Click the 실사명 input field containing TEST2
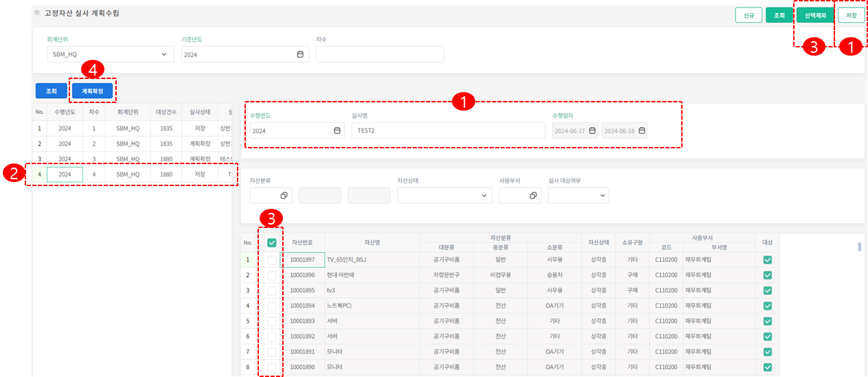868x377 pixels. (x=447, y=131)
